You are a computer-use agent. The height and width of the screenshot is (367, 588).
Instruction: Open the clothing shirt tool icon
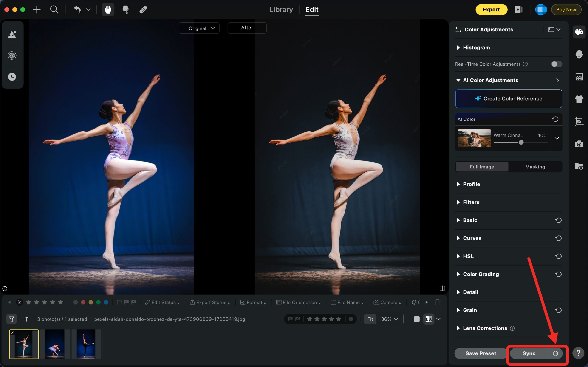[579, 99]
